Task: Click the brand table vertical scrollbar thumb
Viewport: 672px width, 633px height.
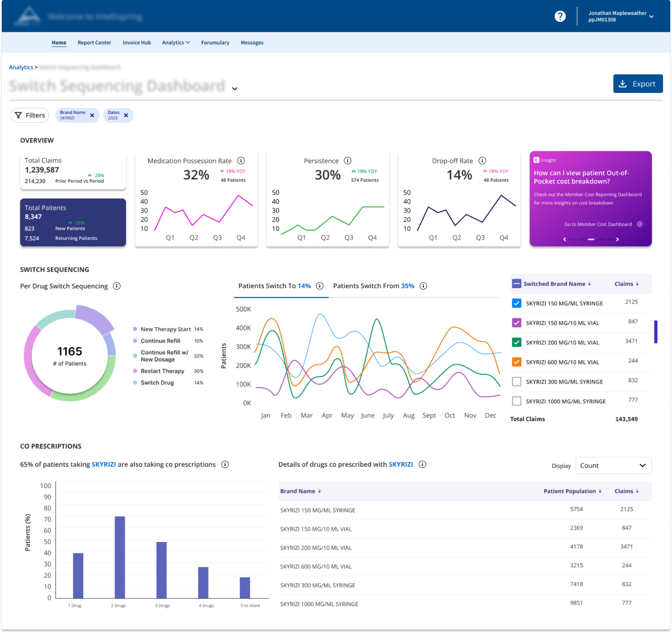Action: point(656,332)
